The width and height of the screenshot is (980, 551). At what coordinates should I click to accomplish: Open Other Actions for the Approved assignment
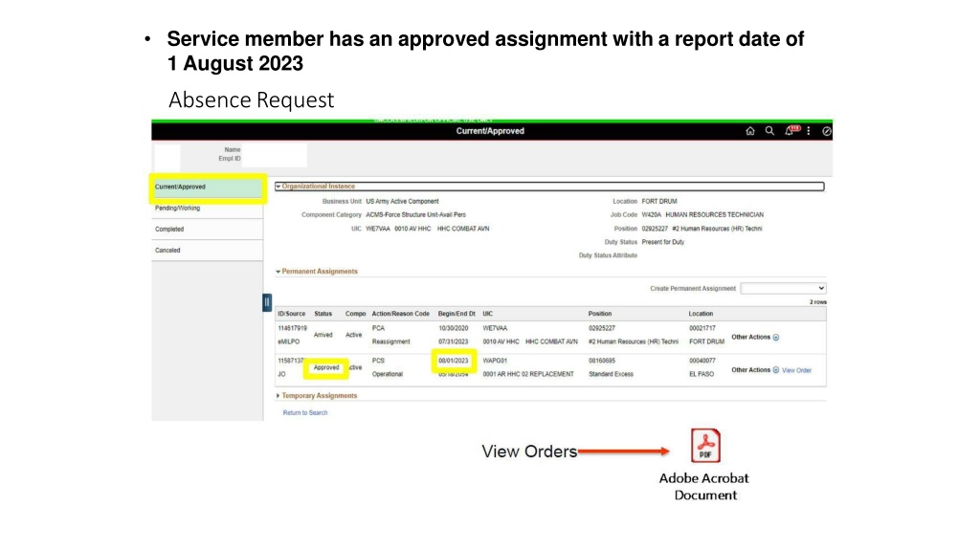[755, 370]
